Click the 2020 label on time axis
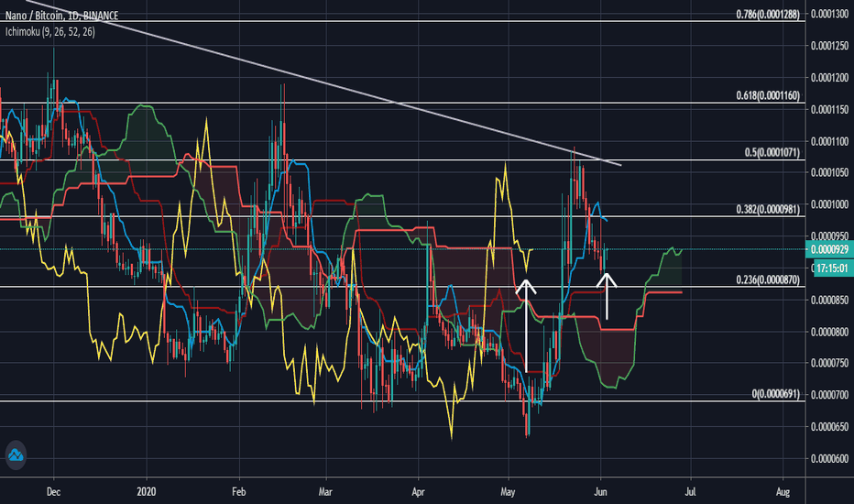This screenshot has width=854, height=504. point(147,491)
